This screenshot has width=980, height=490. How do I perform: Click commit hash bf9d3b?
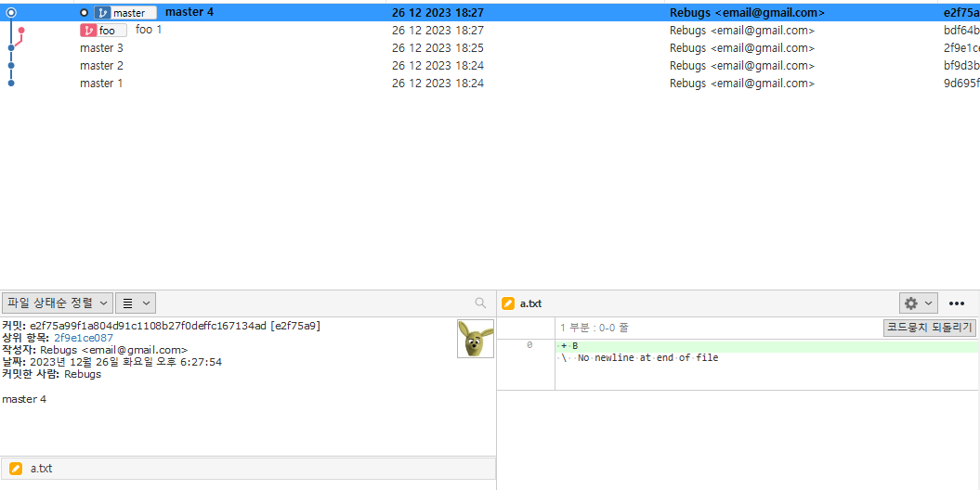tap(961, 66)
